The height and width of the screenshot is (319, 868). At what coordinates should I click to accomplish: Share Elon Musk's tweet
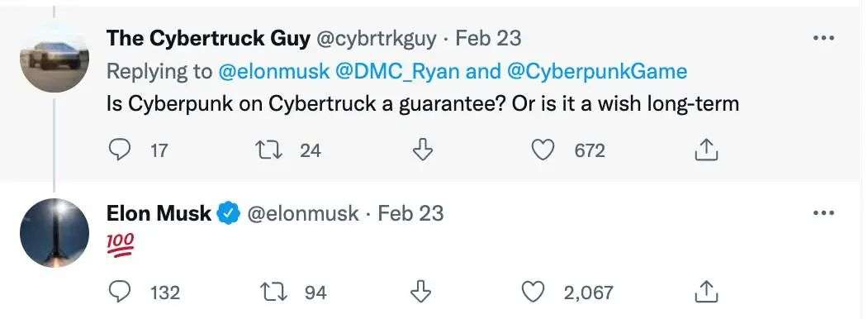[706, 293]
